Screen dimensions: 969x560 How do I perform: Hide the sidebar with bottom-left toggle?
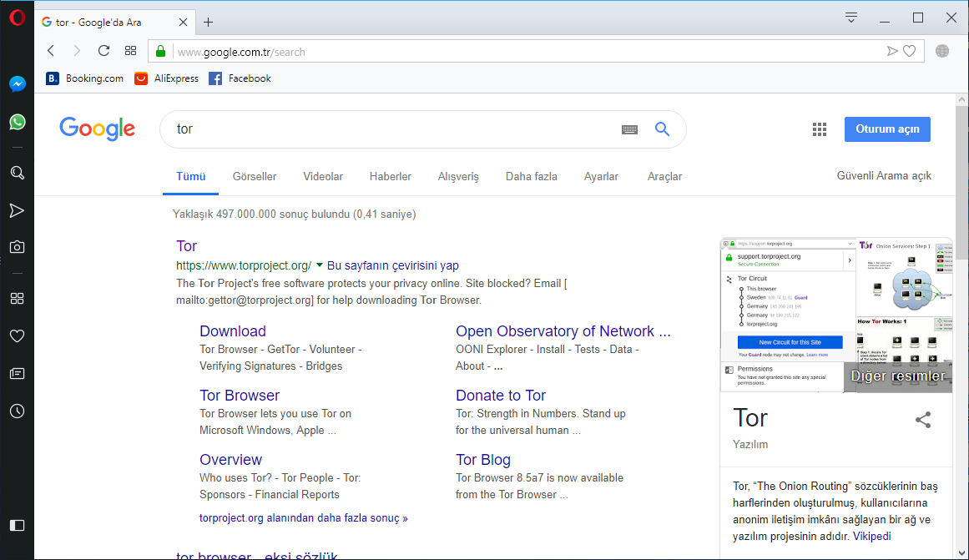pyautogui.click(x=17, y=525)
